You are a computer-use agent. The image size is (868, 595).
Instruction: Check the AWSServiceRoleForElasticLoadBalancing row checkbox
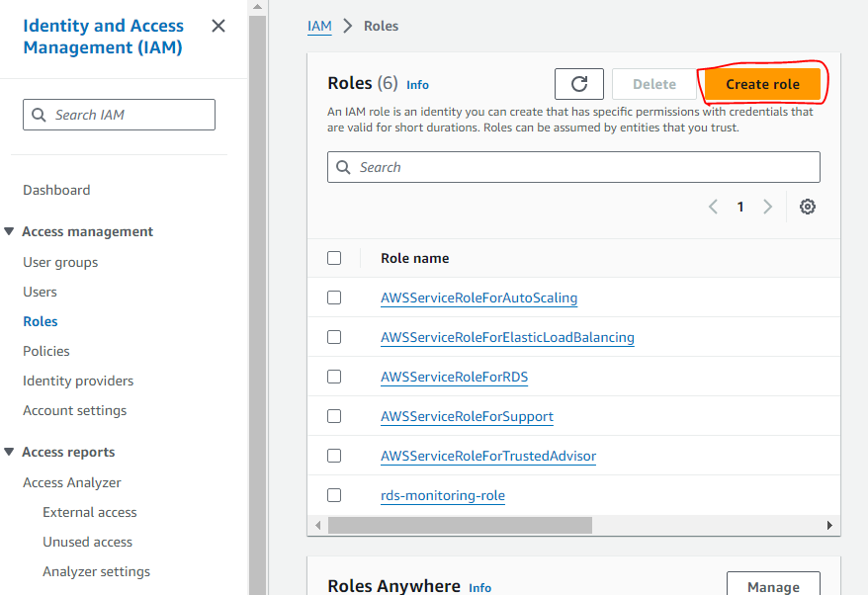pyautogui.click(x=334, y=337)
